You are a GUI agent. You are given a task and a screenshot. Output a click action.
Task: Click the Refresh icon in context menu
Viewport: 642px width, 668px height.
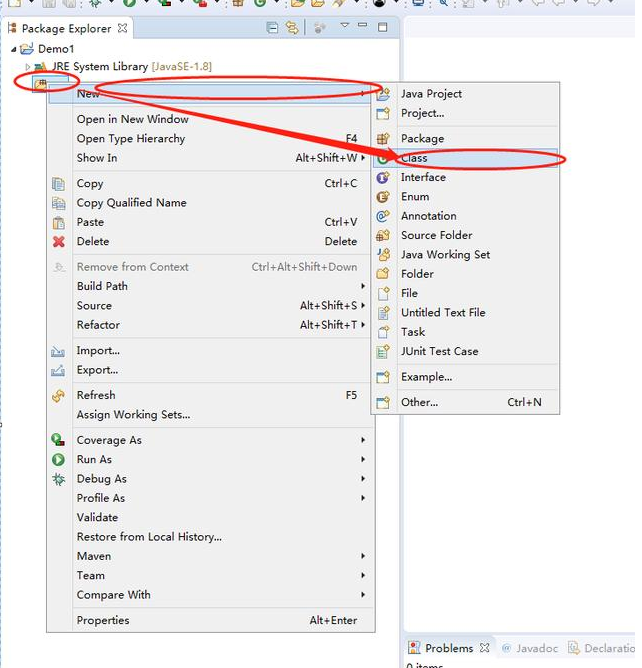58,396
